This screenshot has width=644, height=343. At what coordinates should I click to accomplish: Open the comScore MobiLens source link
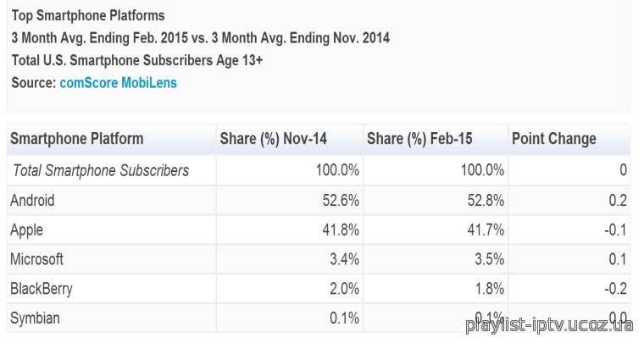(119, 83)
